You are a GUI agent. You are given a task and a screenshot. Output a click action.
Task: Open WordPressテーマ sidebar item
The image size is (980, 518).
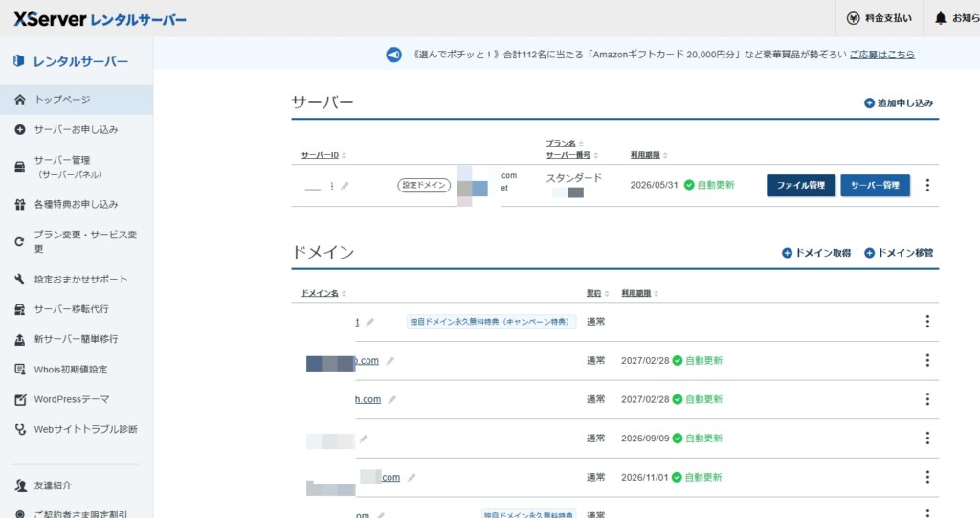tap(77, 399)
